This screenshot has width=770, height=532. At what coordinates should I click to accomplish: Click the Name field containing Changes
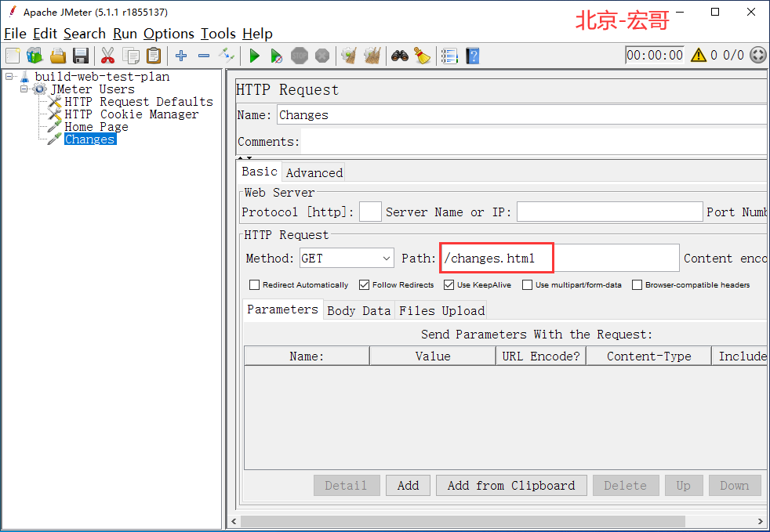pyautogui.click(x=521, y=115)
